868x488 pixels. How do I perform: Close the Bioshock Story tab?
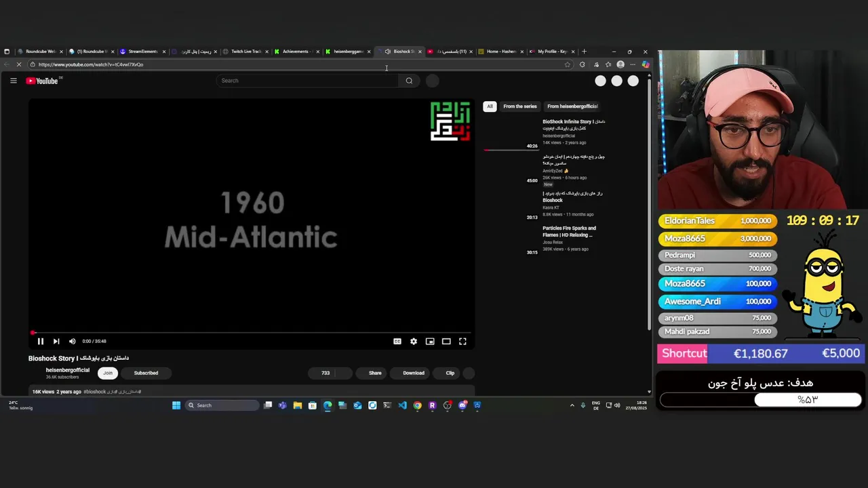click(420, 52)
